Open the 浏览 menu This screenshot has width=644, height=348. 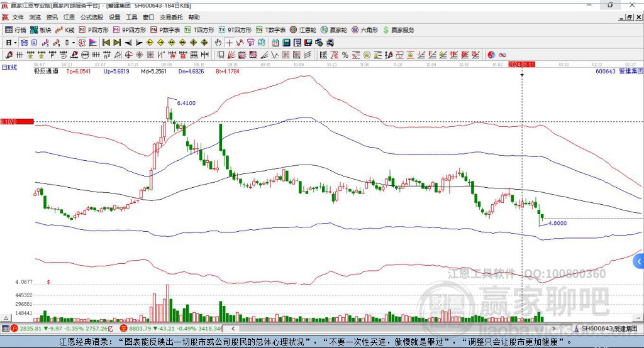point(35,17)
